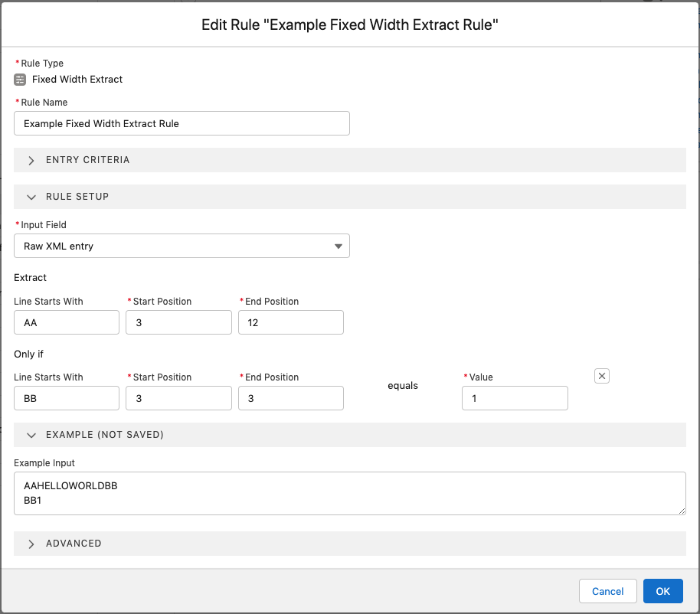The image size is (700, 614).
Task: Click the dropdown arrow in the Input Field box
Action: pos(337,246)
